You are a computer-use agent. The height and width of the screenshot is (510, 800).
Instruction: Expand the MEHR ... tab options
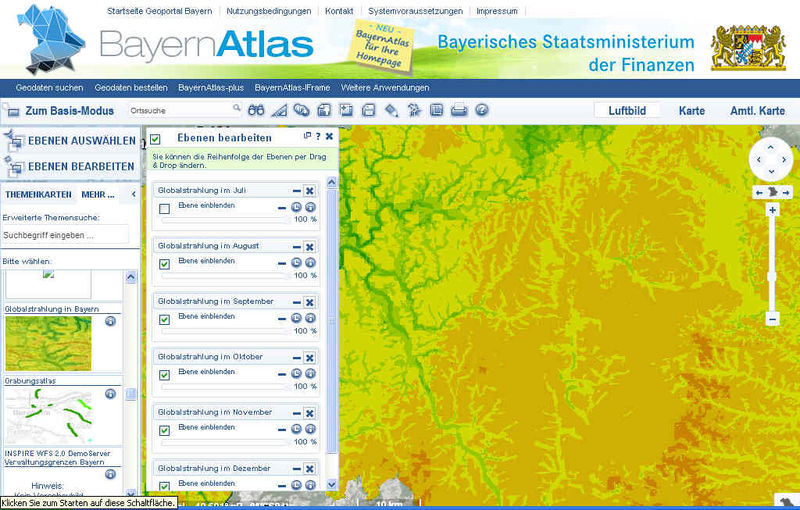(x=97, y=194)
